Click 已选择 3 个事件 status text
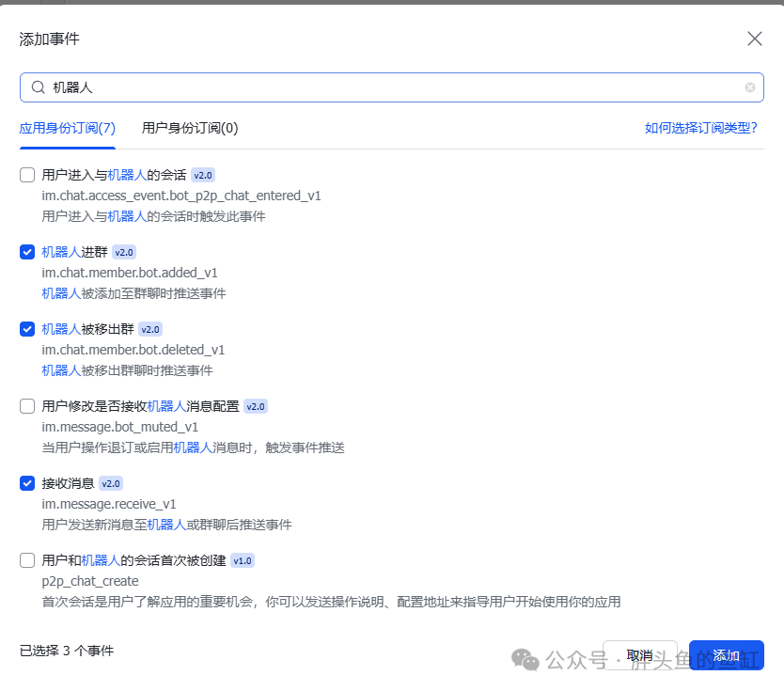The image size is (784, 691). (x=67, y=651)
